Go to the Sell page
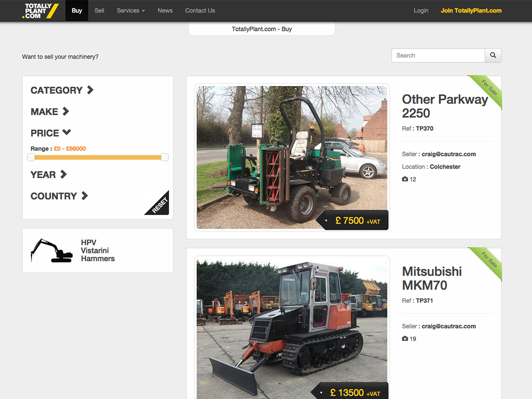The width and height of the screenshot is (532, 399). coord(100,11)
